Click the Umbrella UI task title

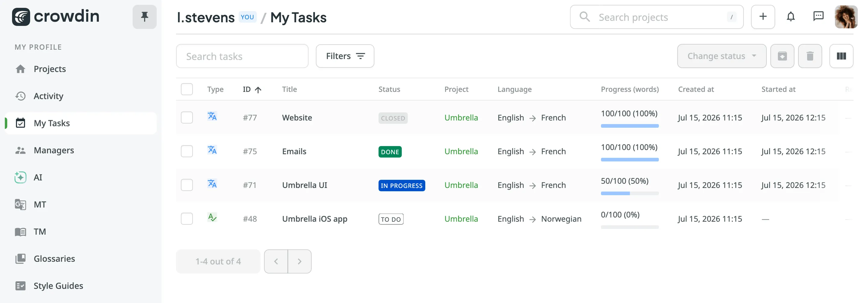[x=305, y=185]
